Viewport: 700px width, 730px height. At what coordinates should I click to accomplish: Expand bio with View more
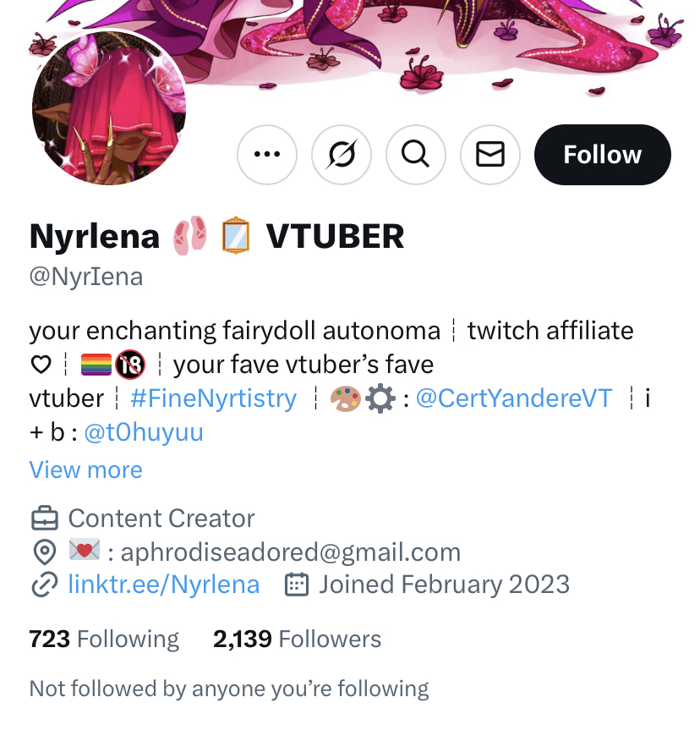85,469
